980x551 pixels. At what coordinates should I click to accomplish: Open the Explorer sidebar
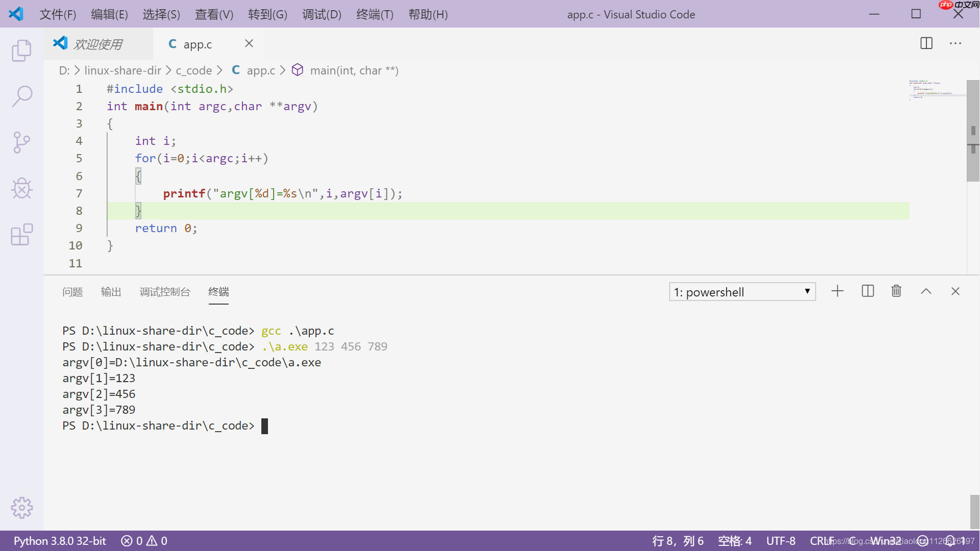(x=21, y=51)
